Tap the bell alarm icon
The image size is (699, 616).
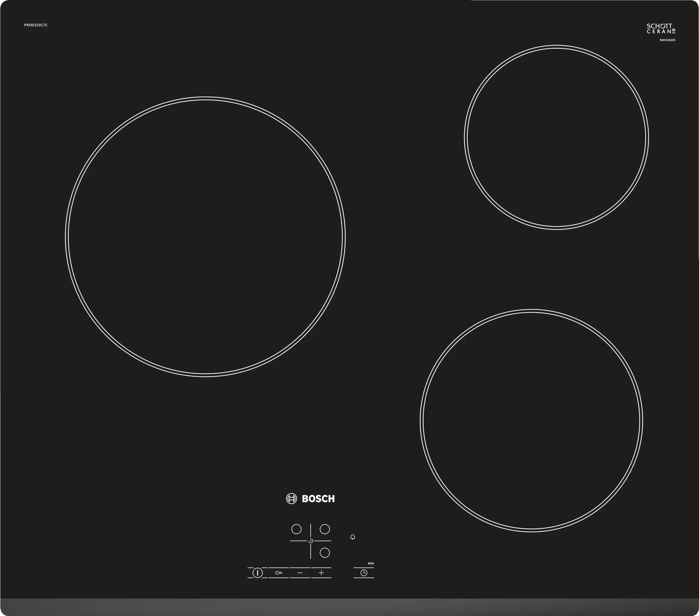[353, 537]
